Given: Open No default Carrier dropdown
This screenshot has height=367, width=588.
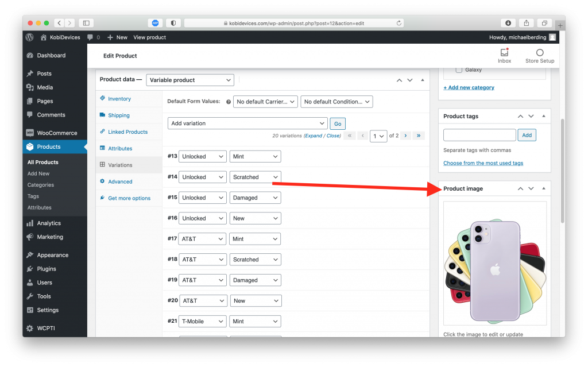Looking at the screenshot, I should (x=265, y=102).
